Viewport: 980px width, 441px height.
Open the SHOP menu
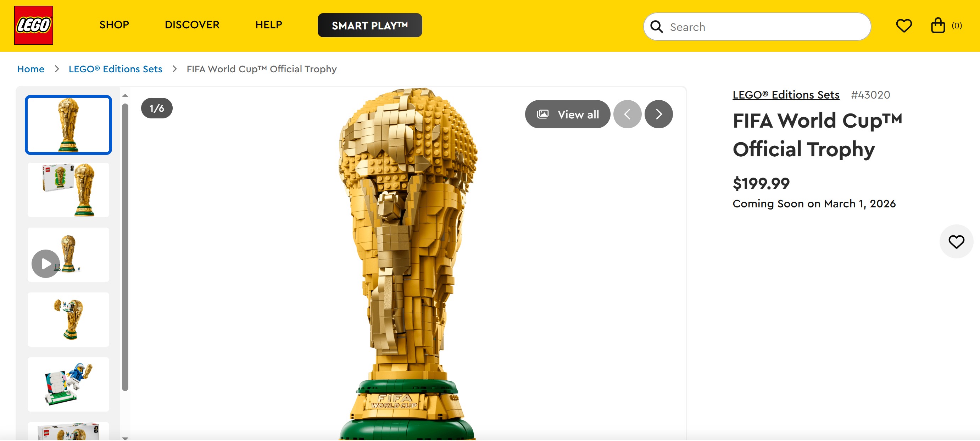point(114,25)
